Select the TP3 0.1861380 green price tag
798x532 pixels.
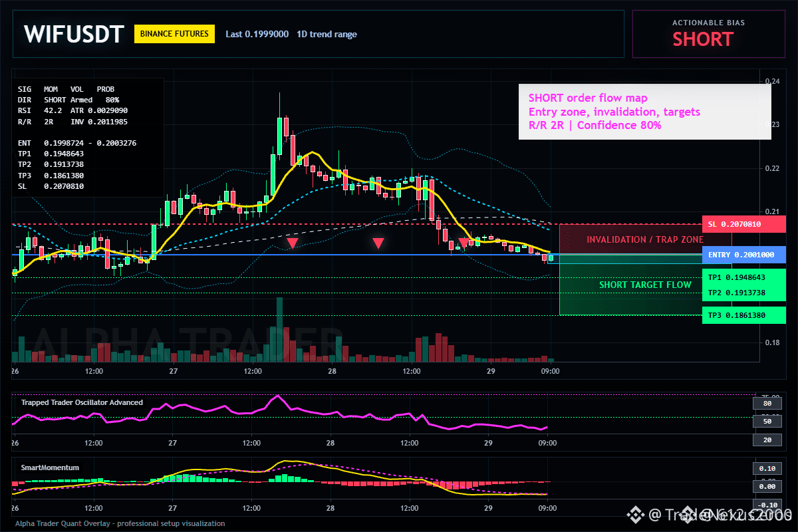pyautogui.click(x=743, y=315)
